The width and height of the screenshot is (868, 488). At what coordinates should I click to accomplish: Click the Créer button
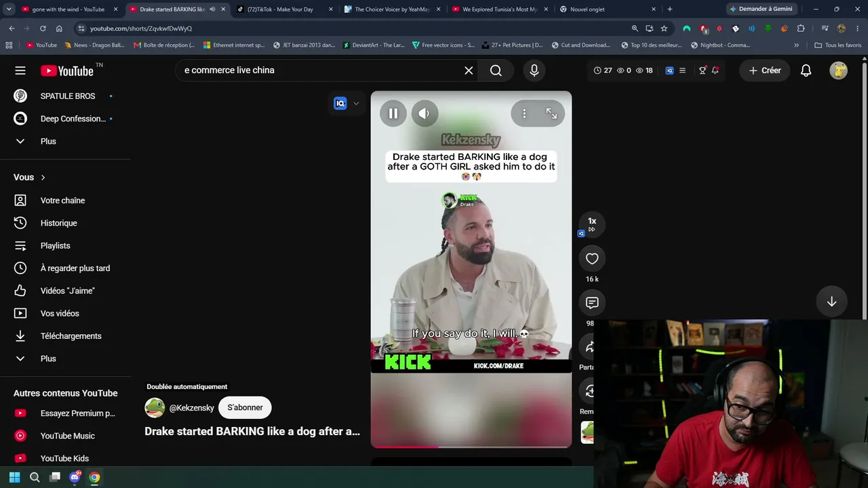(764, 70)
